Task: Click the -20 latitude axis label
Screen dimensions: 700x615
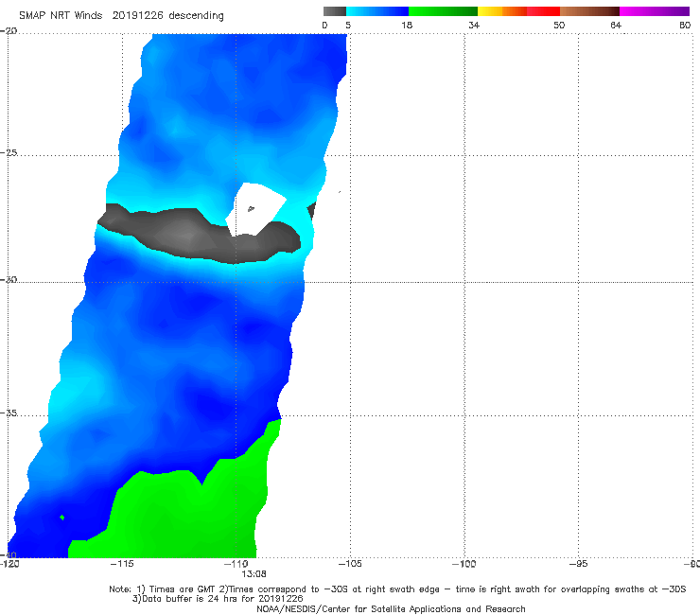Action: click(x=9, y=31)
